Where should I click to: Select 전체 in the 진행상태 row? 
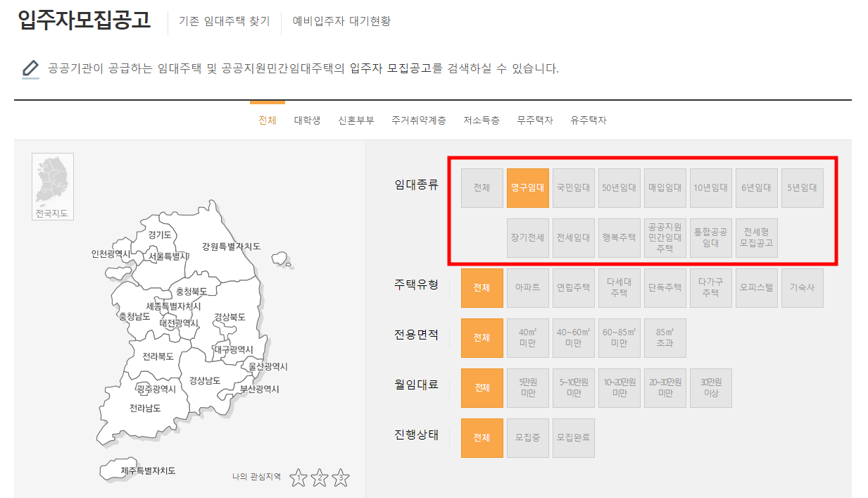482,438
